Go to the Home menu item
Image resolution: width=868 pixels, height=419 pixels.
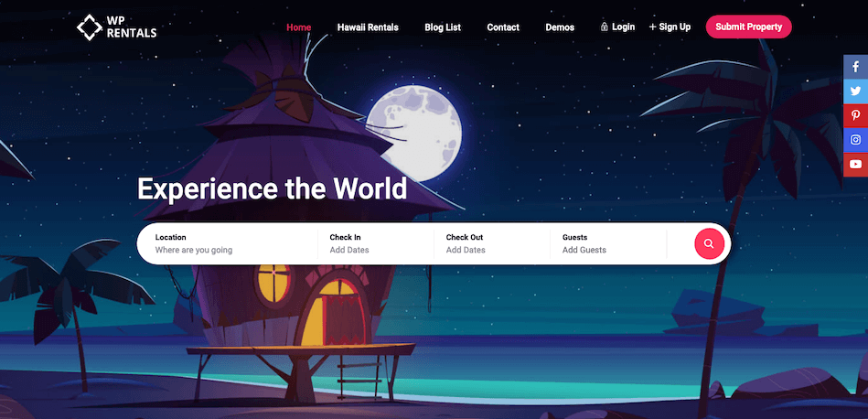298,27
